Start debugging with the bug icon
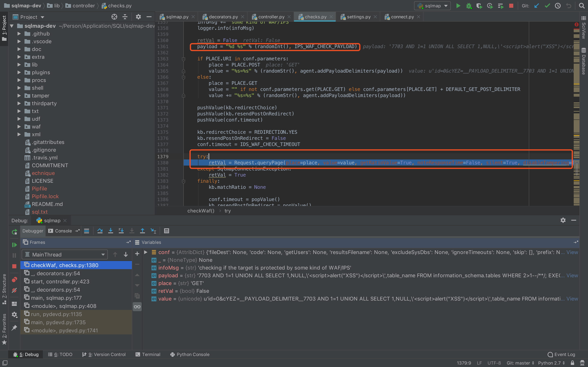Screen dimensions: 588x367 pos(469,6)
